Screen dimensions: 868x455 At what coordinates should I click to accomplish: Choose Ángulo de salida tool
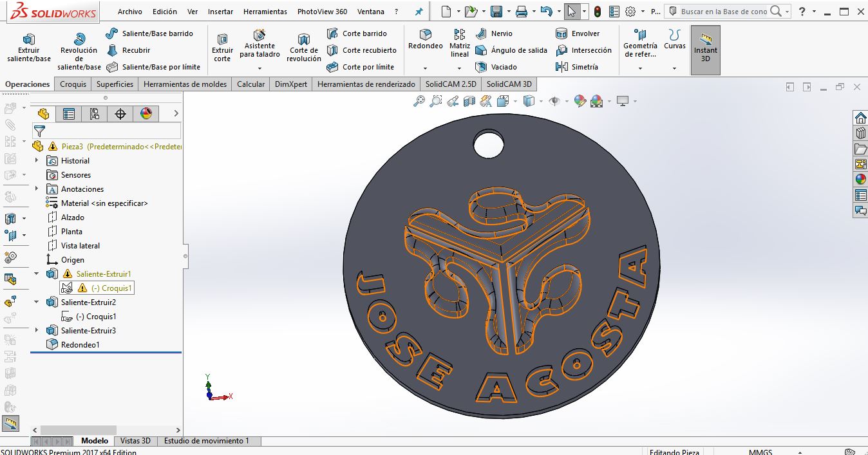(511, 50)
